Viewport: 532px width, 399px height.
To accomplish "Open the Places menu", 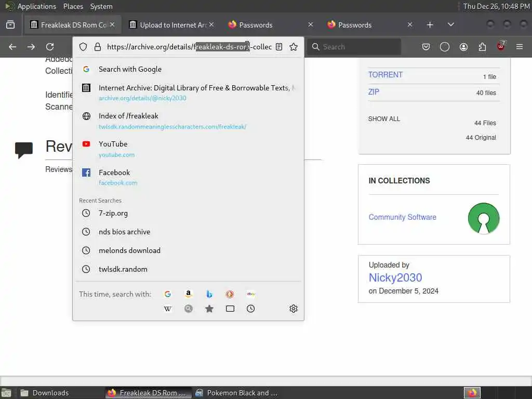I will click(73, 6).
